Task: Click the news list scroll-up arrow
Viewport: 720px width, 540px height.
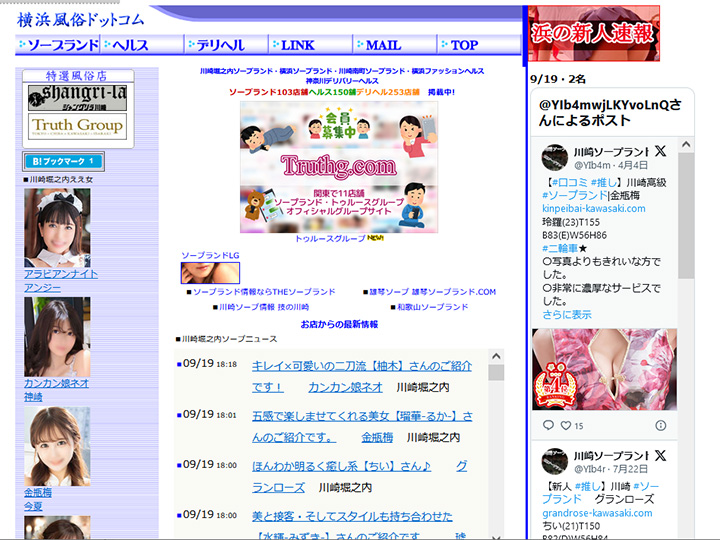Action: pos(496,356)
